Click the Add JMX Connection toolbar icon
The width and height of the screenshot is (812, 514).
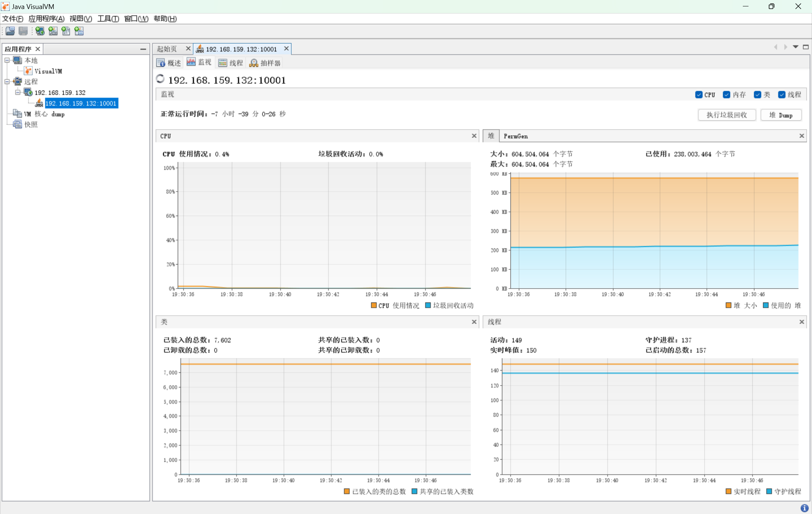[x=53, y=31]
